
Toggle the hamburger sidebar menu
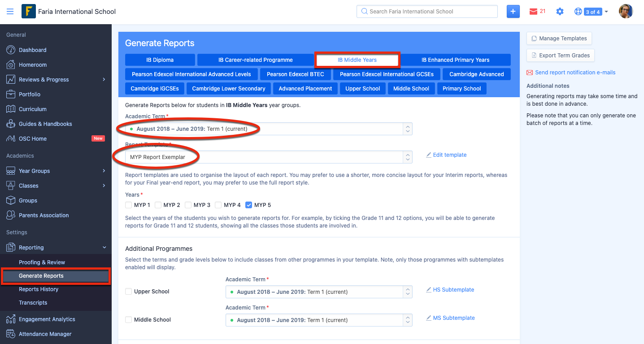[10, 12]
